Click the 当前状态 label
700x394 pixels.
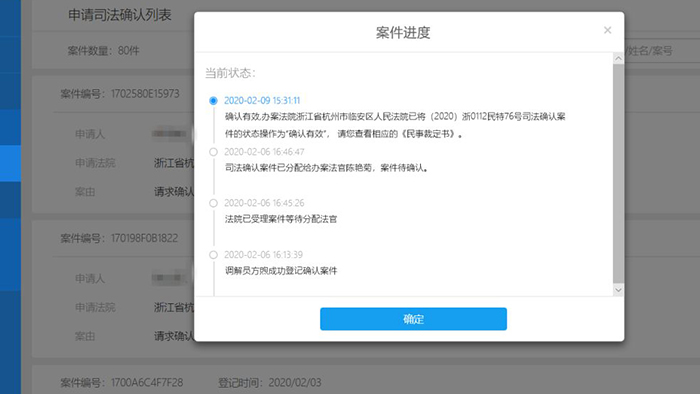point(230,73)
